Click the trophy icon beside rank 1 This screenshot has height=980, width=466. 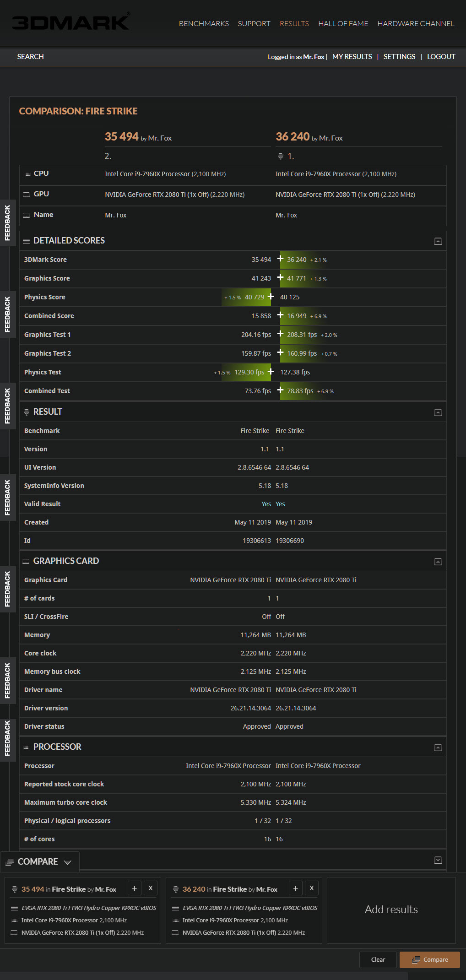pos(281,157)
